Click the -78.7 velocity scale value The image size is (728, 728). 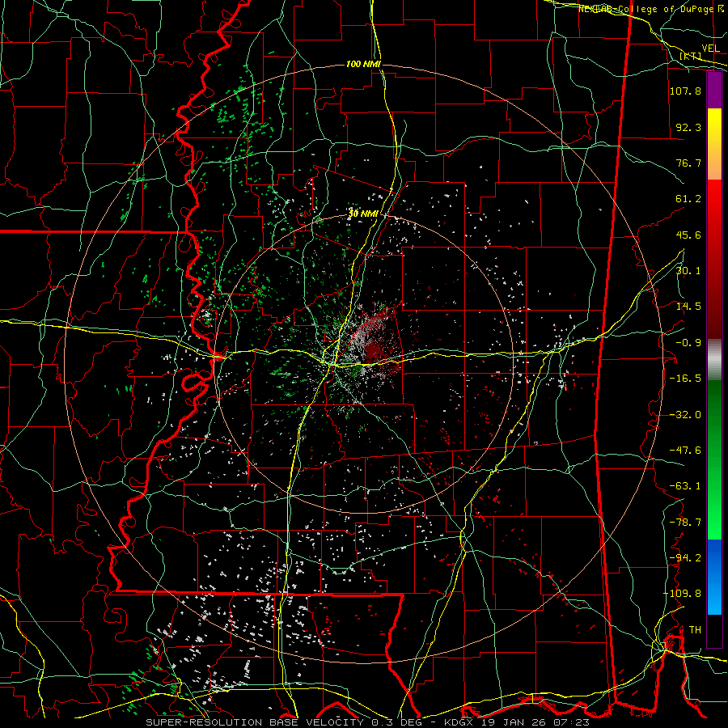pos(685,523)
